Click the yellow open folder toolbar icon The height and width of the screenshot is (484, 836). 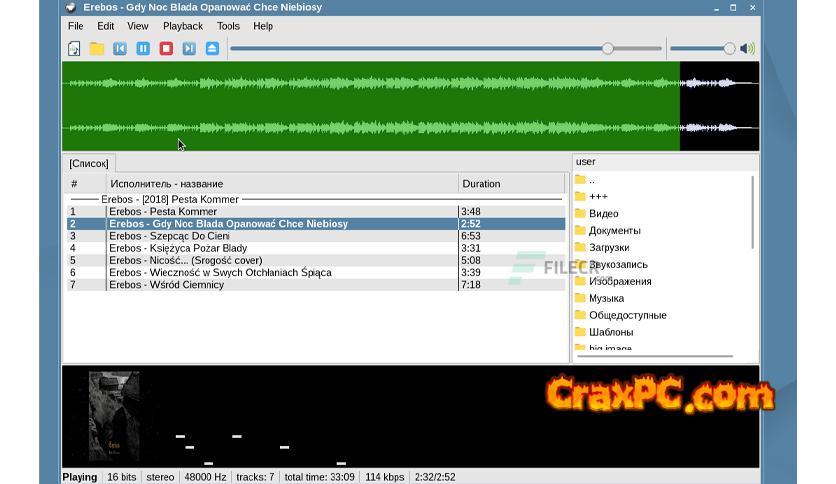click(97, 49)
